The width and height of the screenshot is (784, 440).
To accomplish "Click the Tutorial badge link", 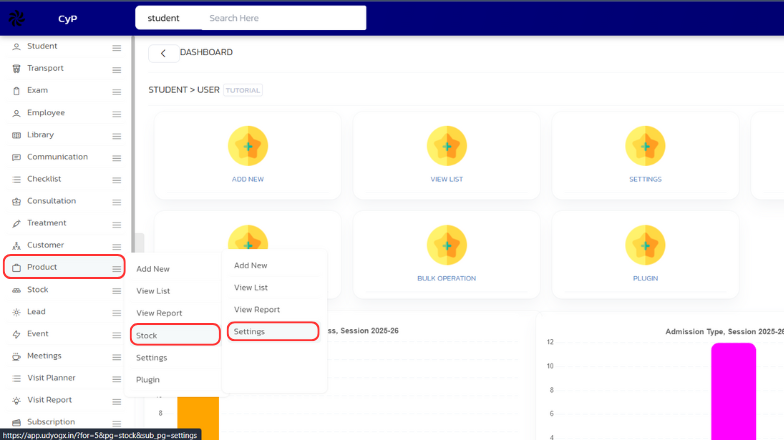I will click(x=243, y=90).
